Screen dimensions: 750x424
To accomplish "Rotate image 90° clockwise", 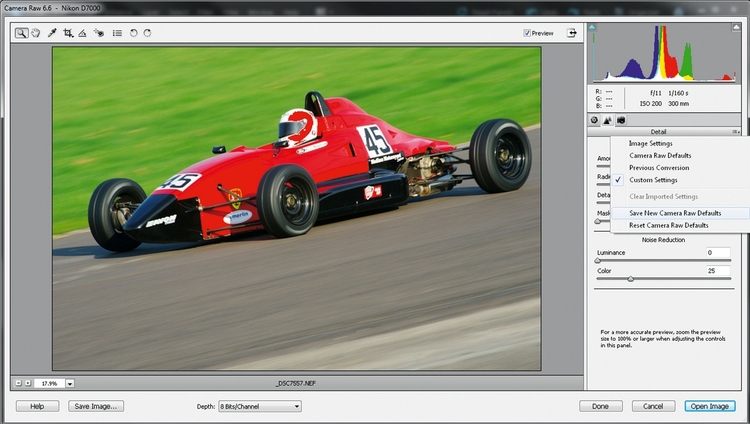I will 147,33.
